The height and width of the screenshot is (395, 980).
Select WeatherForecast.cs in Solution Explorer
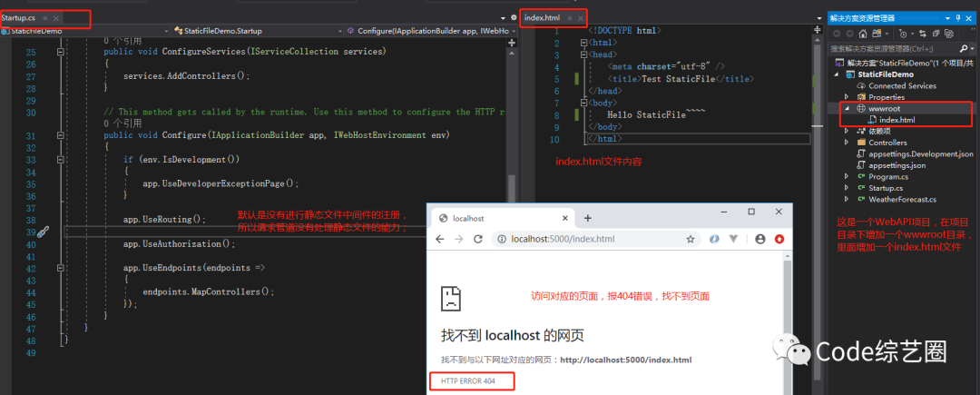coord(902,200)
